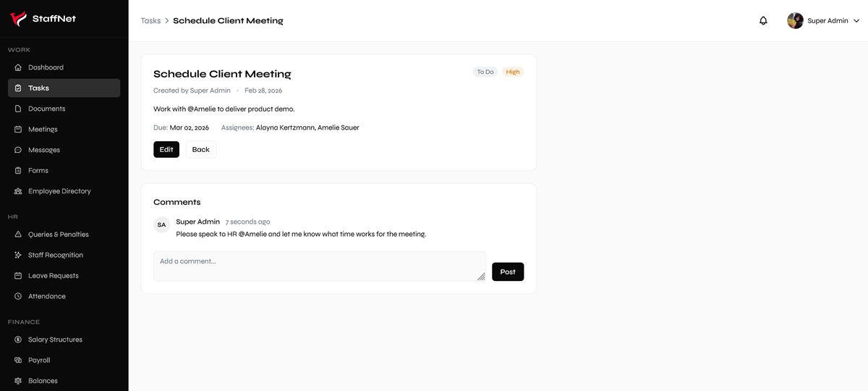Click the Back button
The image size is (868, 391).
201,150
